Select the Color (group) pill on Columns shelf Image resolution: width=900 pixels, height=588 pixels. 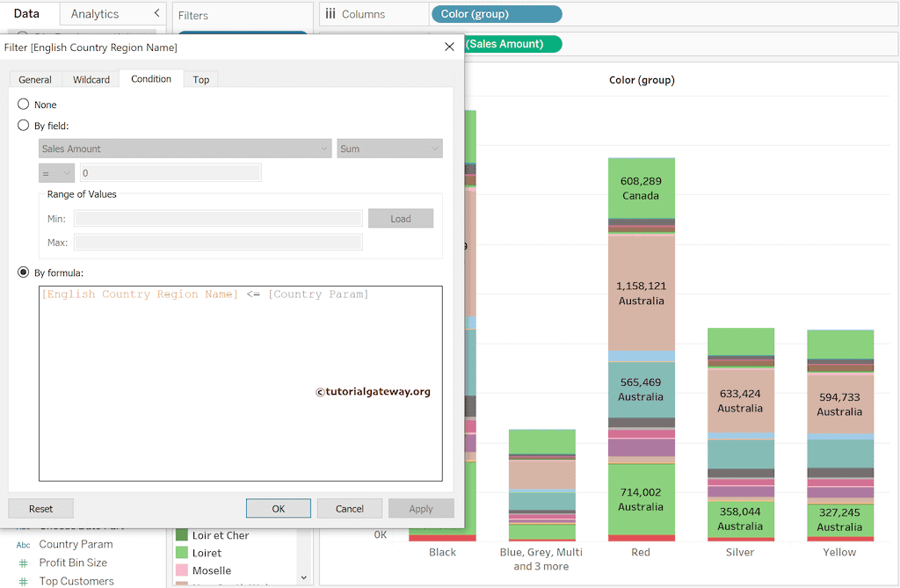tap(496, 14)
